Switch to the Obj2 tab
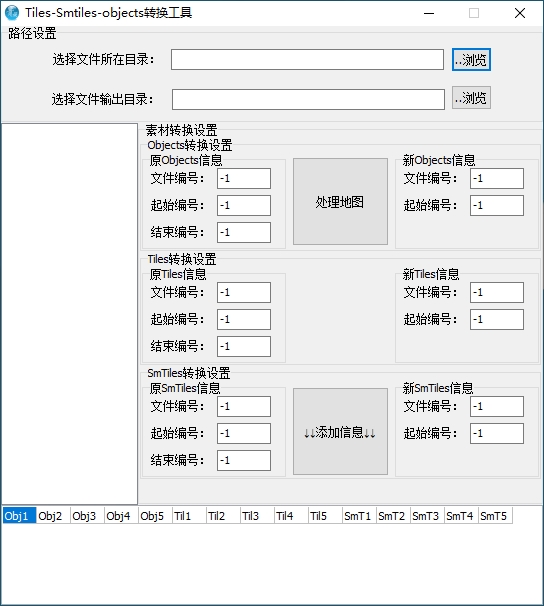Viewport: 544px width, 606px height. [53, 516]
